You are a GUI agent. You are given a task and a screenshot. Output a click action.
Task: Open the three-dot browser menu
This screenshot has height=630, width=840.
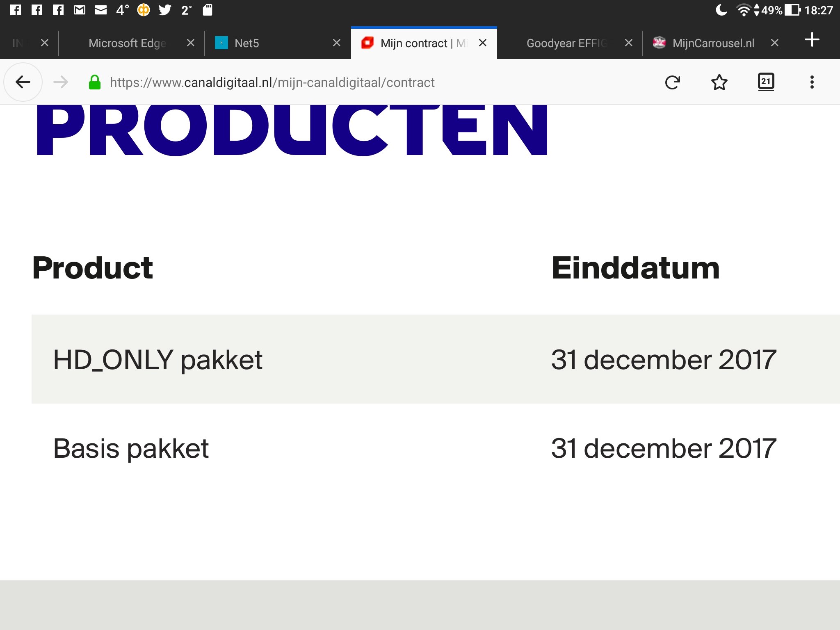[812, 82]
